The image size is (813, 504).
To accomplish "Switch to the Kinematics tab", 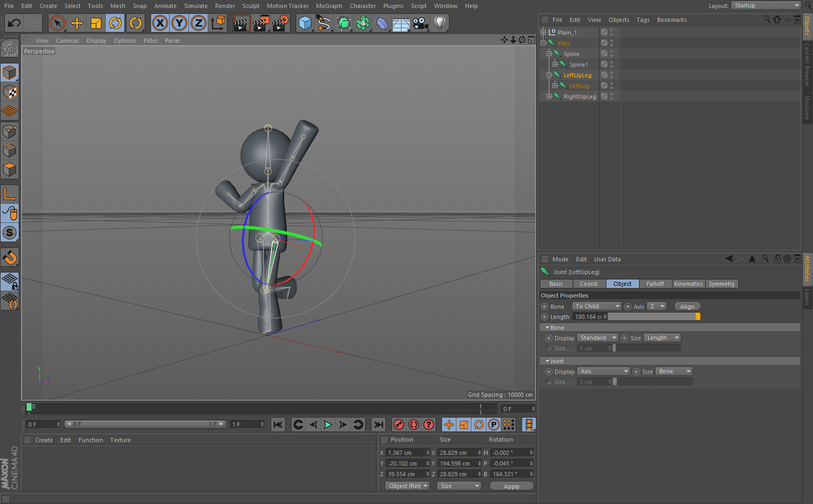I will (688, 284).
